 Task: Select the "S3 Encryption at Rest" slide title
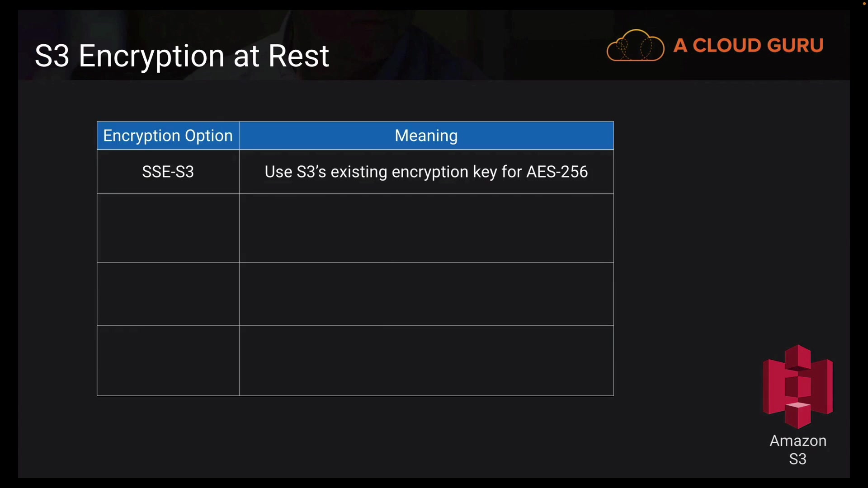pyautogui.click(x=182, y=56)
